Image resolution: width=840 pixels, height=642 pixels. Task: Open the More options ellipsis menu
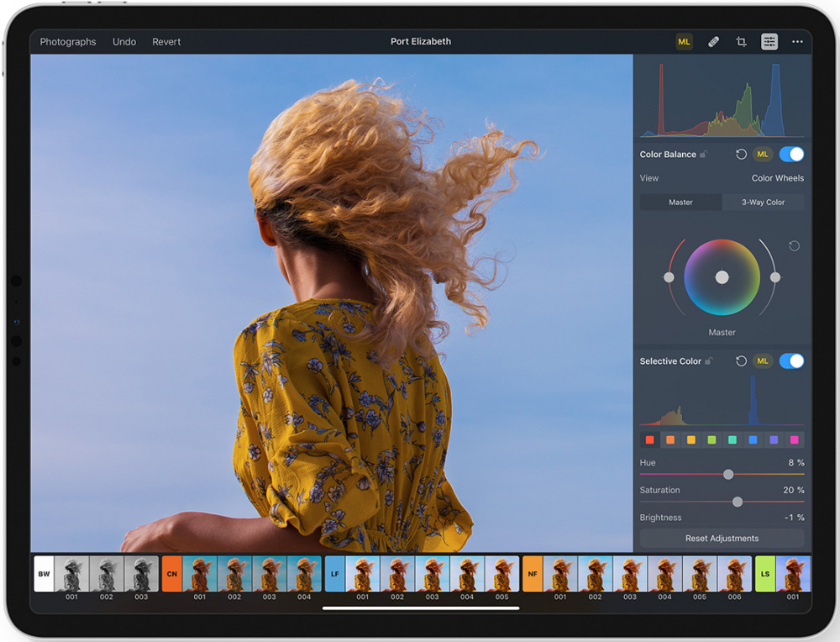(797, 42)
